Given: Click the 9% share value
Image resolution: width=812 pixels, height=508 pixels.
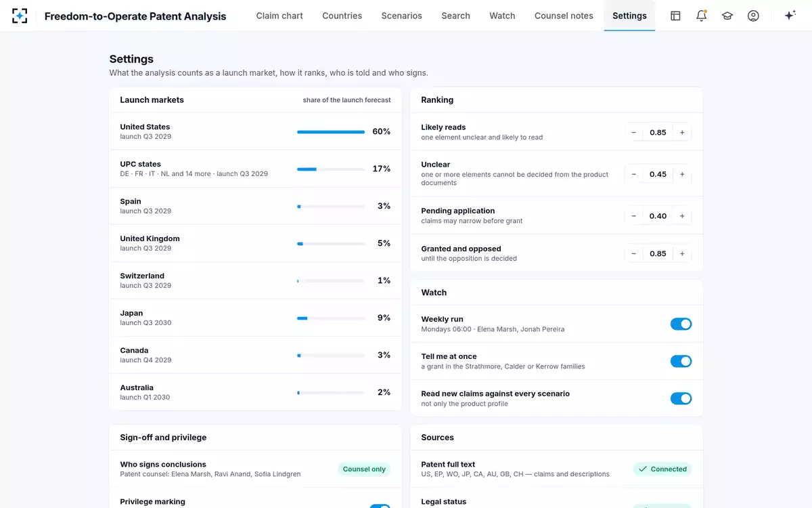Looking at the screenshot, I should click(384, 318).
